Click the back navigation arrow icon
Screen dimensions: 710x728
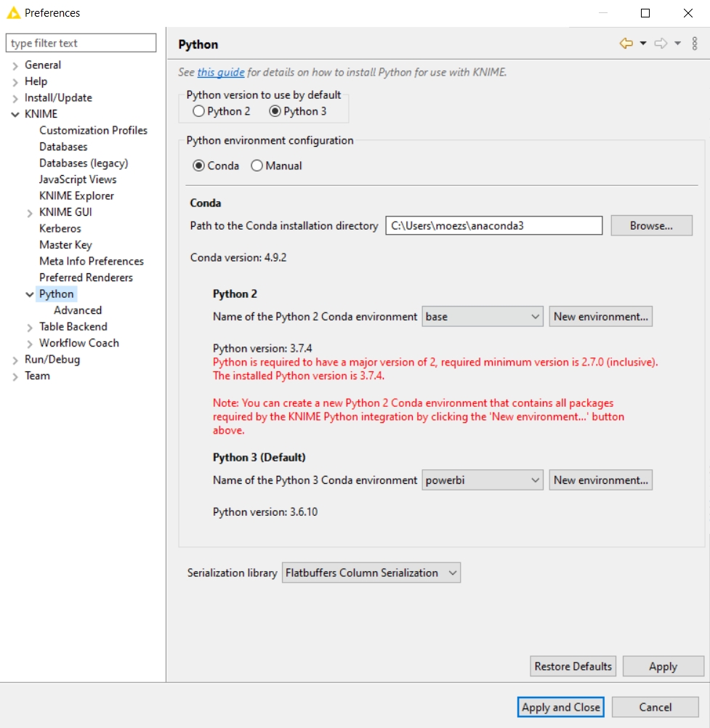(x=626, y=44)
